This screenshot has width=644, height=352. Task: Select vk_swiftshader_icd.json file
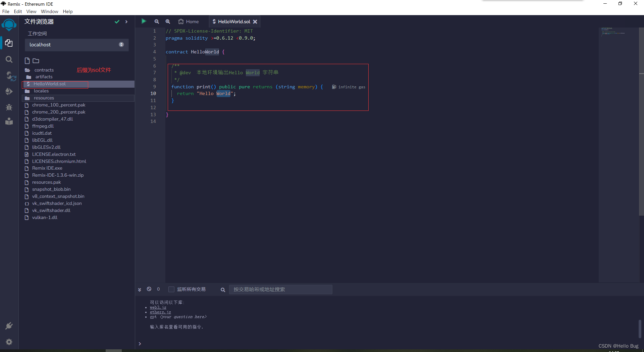[x=57, y=204]
